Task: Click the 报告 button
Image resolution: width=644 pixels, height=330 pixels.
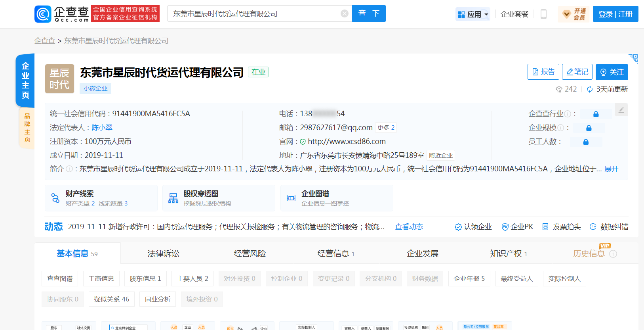Action: point(543,72)
